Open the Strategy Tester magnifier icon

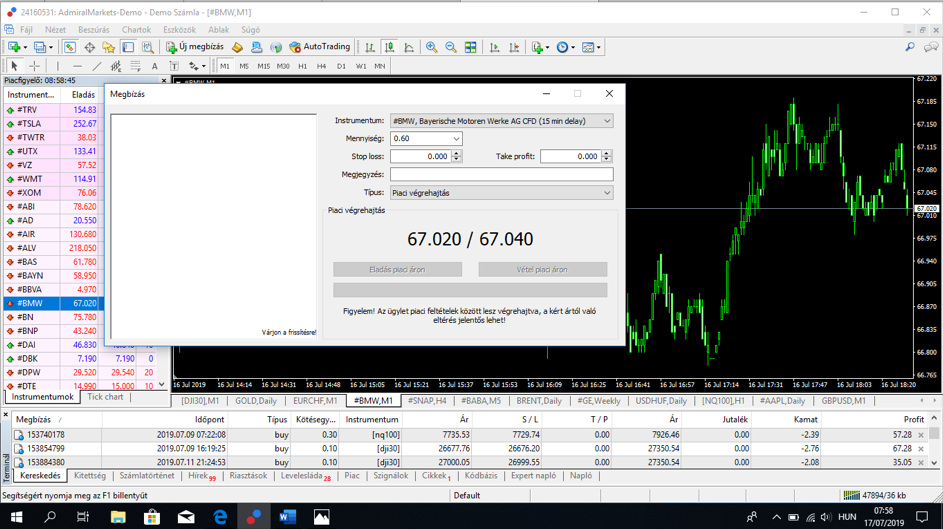tap(147, 47)
